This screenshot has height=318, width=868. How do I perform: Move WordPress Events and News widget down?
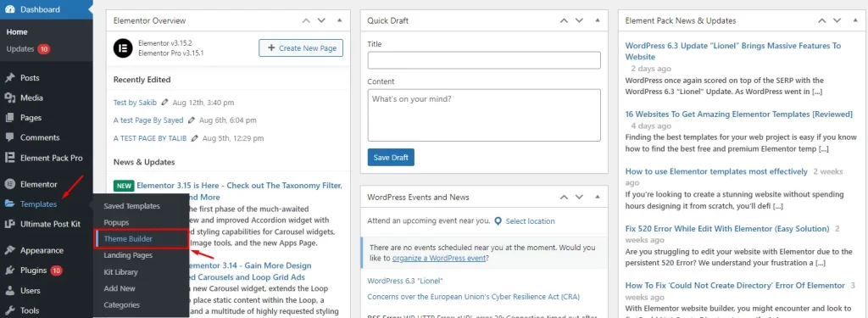click(579, 198)
